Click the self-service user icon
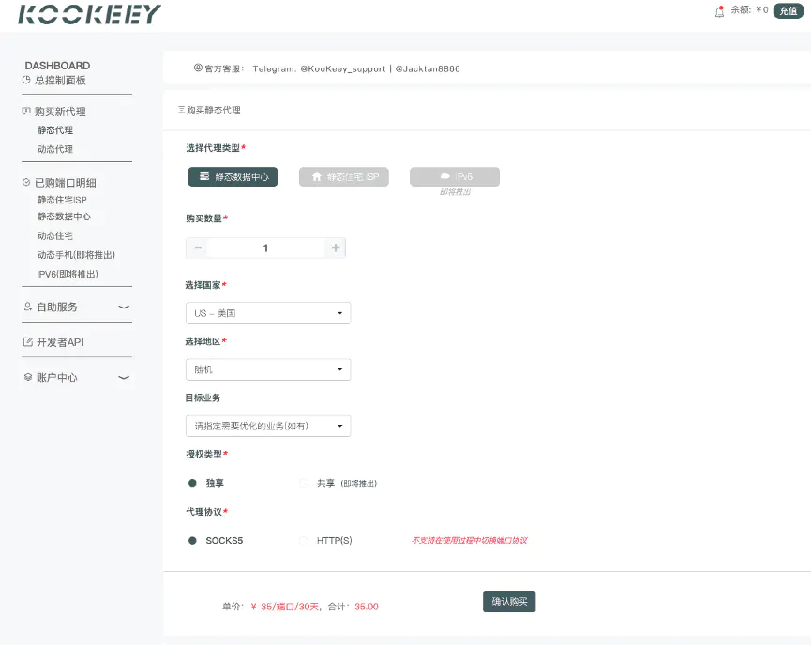812x646 pixels. click(x=27, y=307)
